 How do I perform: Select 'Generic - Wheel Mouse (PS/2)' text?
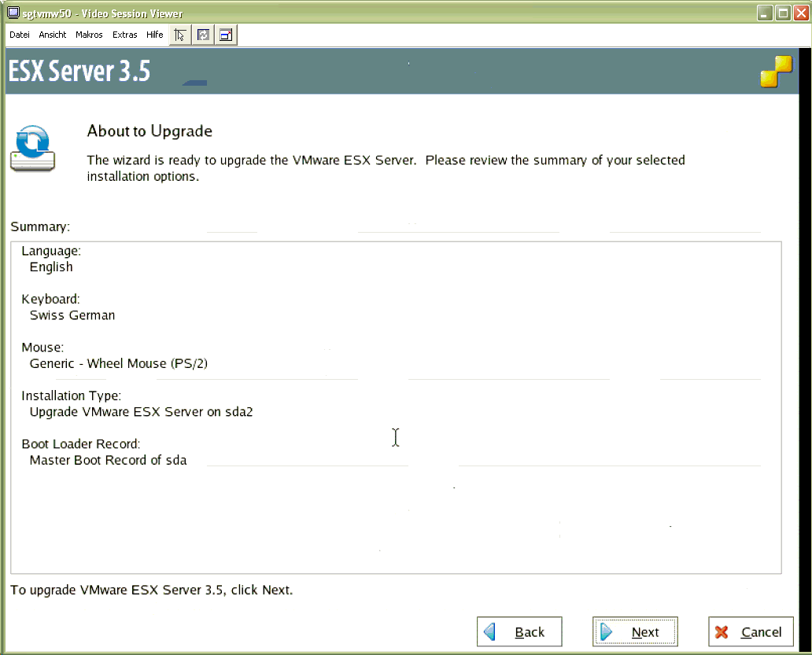(119, 363)
